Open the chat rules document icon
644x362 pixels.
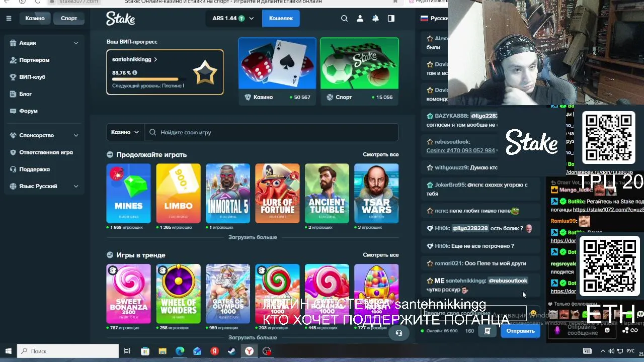pos(487,331)
